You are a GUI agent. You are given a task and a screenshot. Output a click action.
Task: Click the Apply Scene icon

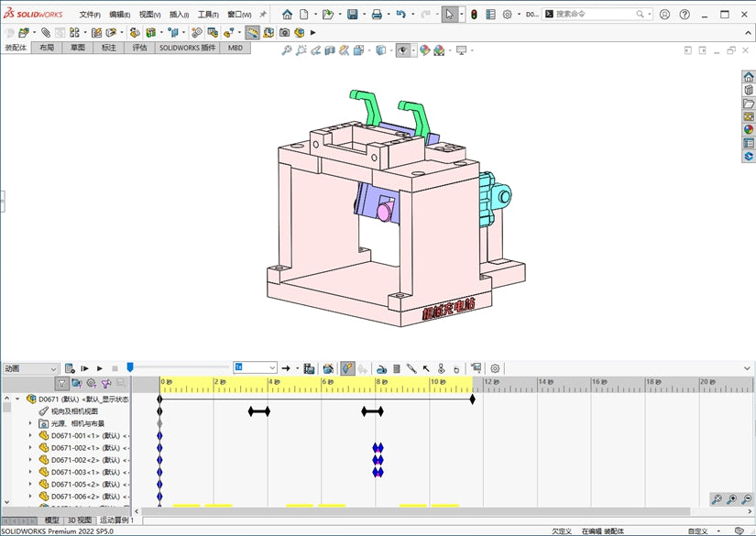[439, 50]
